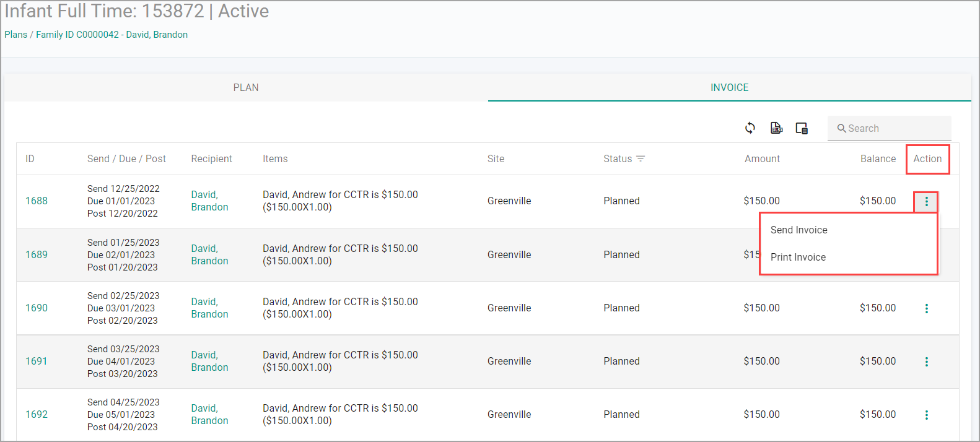Open invoice ID 1689
The image size is (980, 442).
[37, 254]
